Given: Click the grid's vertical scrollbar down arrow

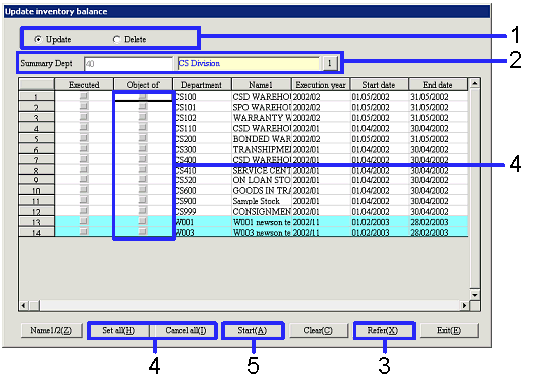Looking at the screenshot, I should [x=475, y=295].
